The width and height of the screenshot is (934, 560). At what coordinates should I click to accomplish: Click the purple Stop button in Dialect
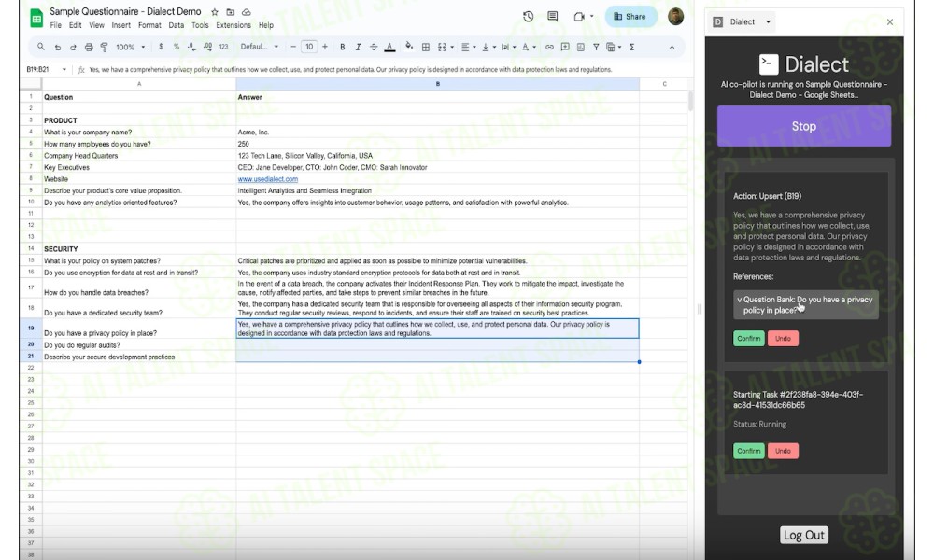(x=803, y=126)
